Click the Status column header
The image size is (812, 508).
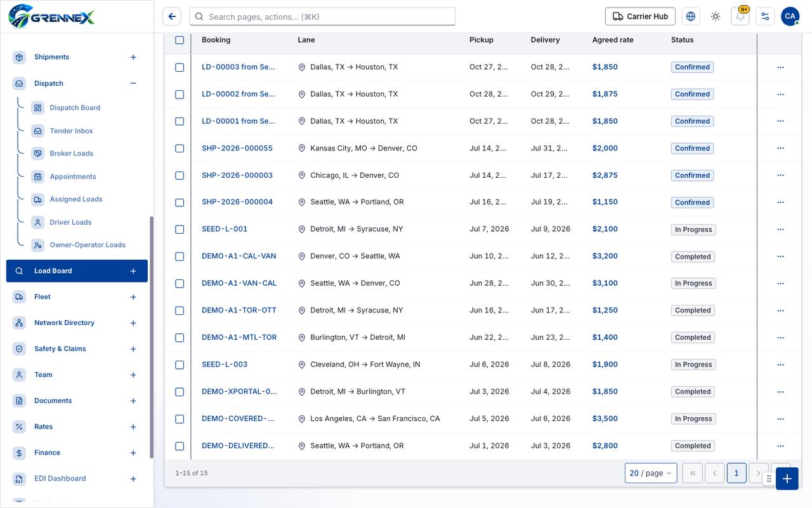click(x=682, y=40)
